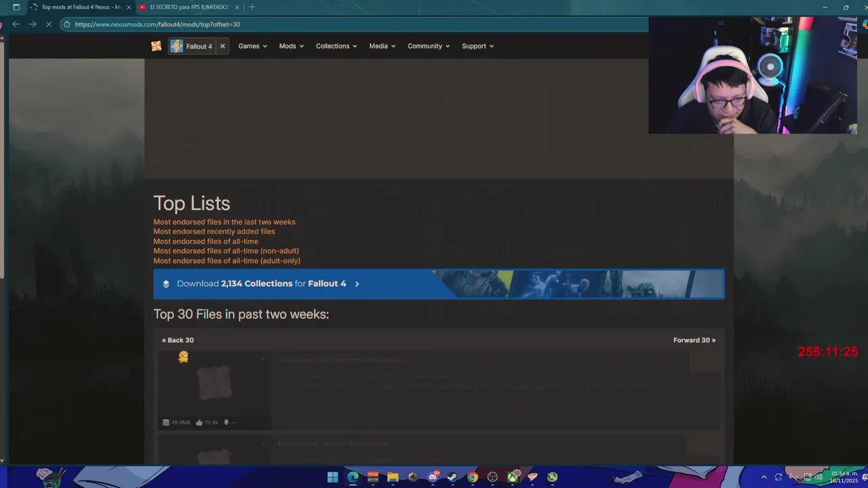The image size is (868, 488).
Task: Open Most endorsed files of all-time
Action: pyautogui.click(x=205, y=241)
